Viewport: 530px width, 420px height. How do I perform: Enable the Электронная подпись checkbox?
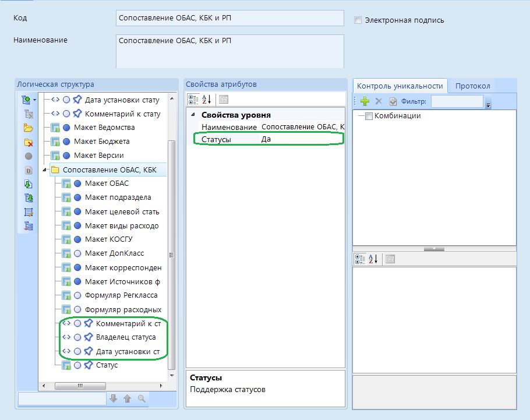358,20
